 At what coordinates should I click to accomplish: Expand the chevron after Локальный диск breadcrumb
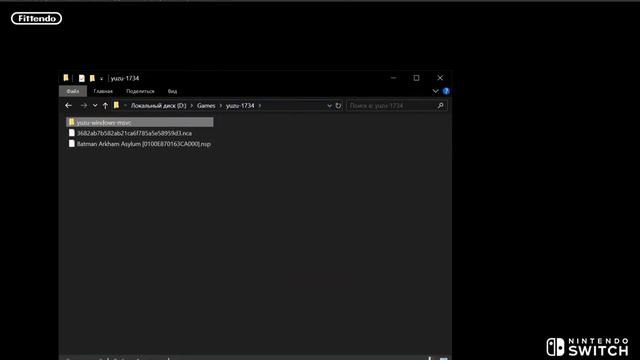(191, 106)
